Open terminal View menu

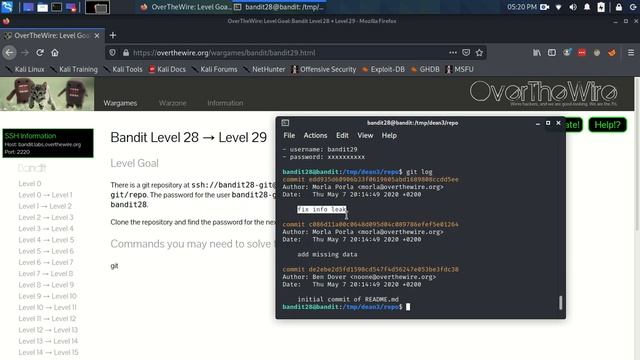pyautogui.click(x=365, y=135)
